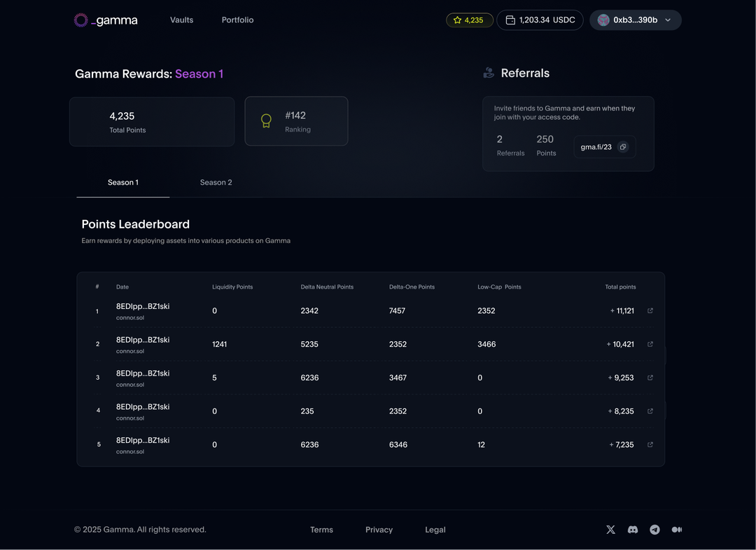Click the 3466 Low-Cap points cell
This screenshot has height=550, width=756.
point(486,344)
